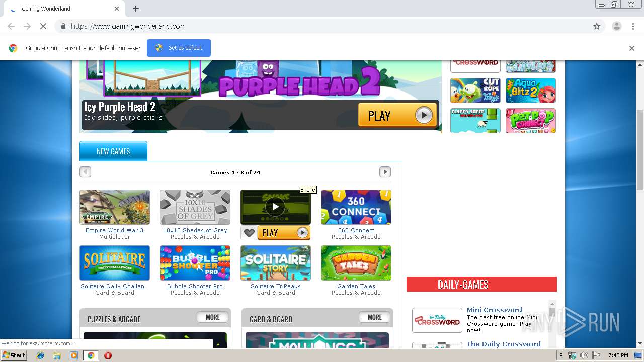
Task: Open Pet Pop Connect game icon
Action: point(531,121)
